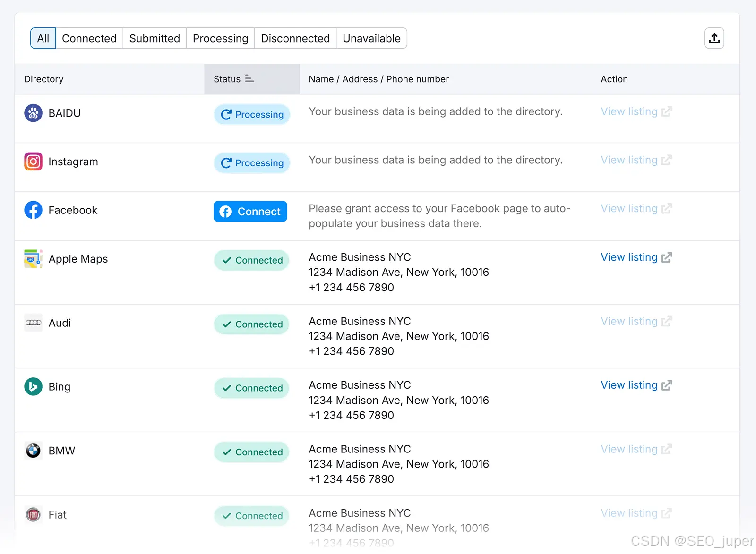Click the Instagram directory name
This screenshot has width=756, height=554.
click(73, 162)
